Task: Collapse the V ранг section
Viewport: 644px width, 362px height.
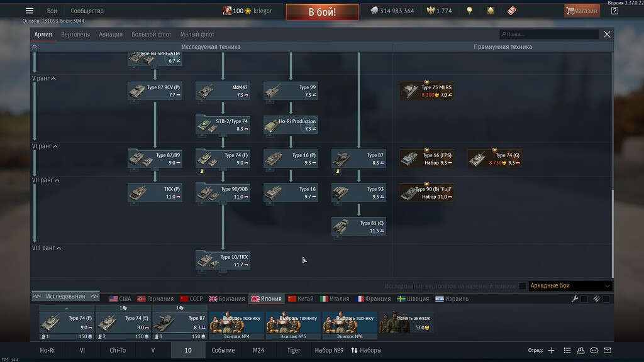Action: pyautogui.click(x=44, y=79)
